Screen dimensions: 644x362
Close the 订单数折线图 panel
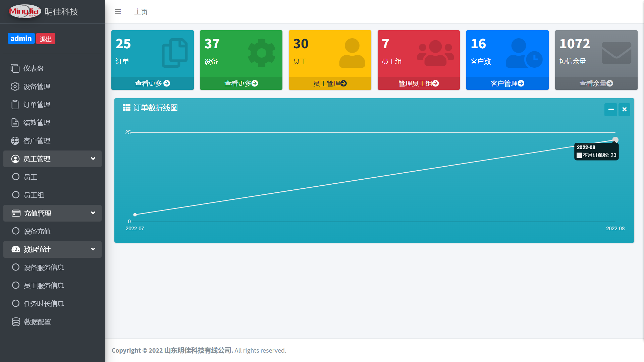click(624, 110)
